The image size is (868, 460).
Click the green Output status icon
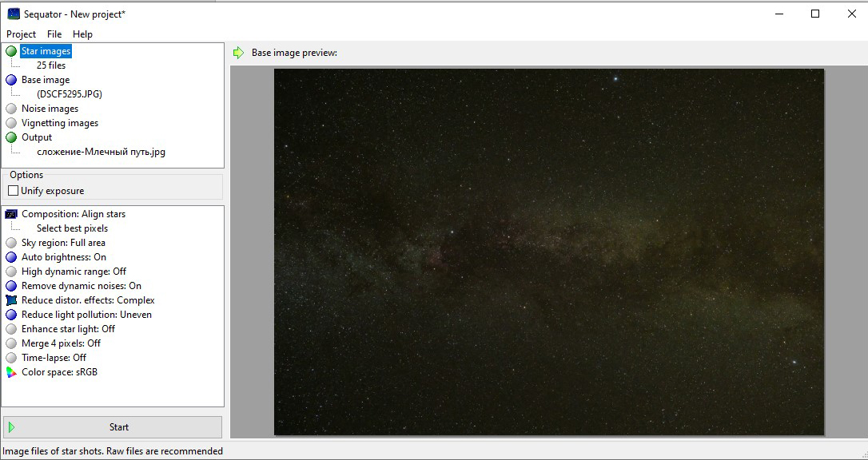(x=11, y=137)
